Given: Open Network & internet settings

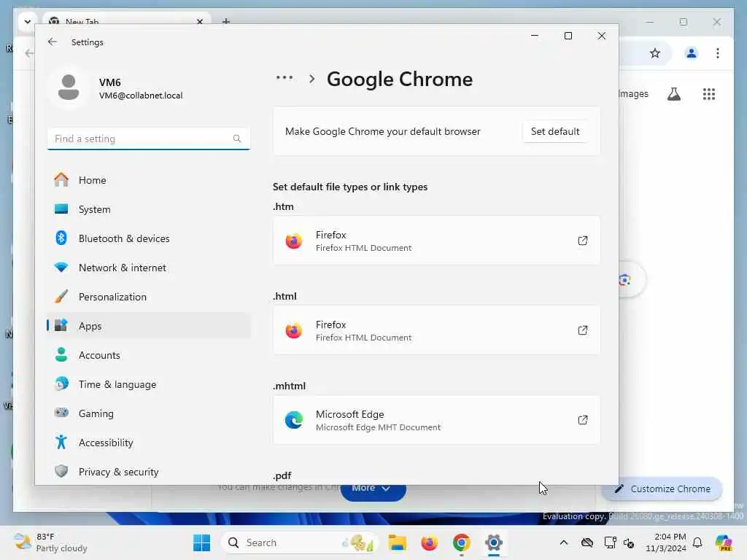Looking at the screenshot, I should tap(149, 268).
